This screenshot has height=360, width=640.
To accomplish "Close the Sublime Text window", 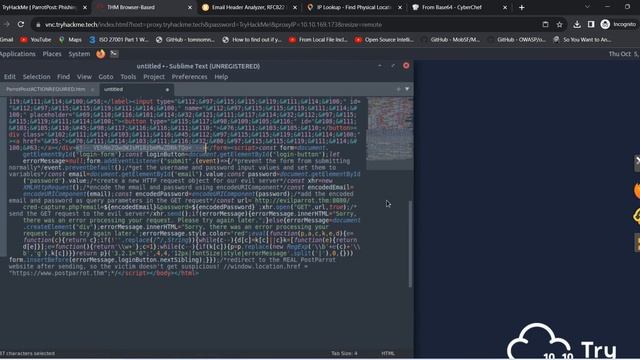I will (x=406, y=66).
